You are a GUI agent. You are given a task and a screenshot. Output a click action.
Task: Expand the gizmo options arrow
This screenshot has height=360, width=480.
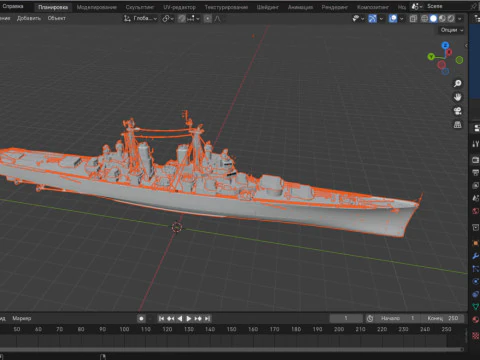coord(381,19)
